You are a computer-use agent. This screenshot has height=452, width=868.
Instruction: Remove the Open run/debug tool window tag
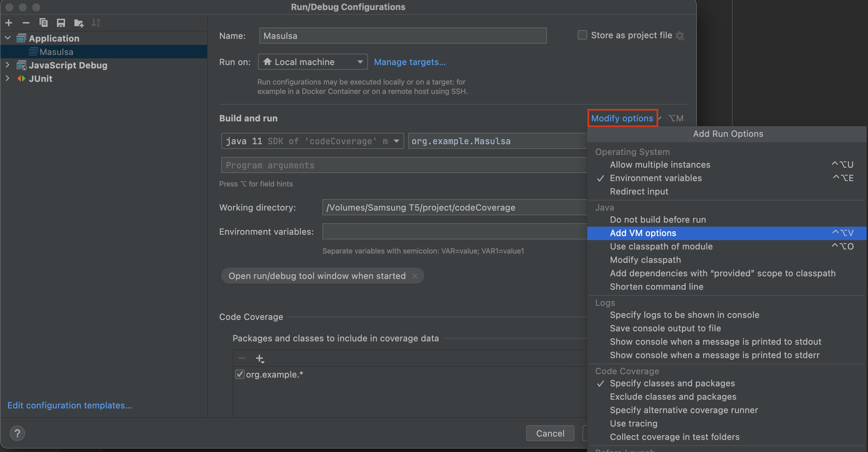click(x=415, y=276)
